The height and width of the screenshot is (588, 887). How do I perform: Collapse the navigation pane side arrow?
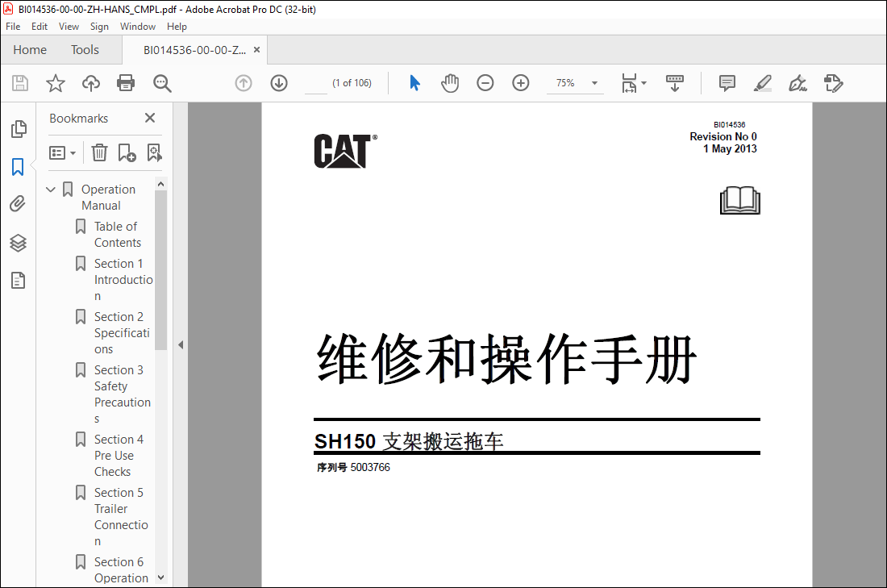181,344
